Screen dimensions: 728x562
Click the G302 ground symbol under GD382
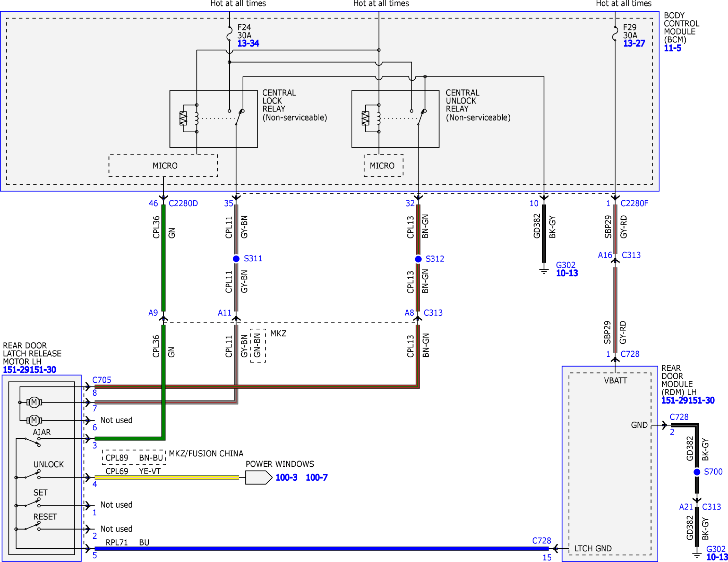point(544,271)
